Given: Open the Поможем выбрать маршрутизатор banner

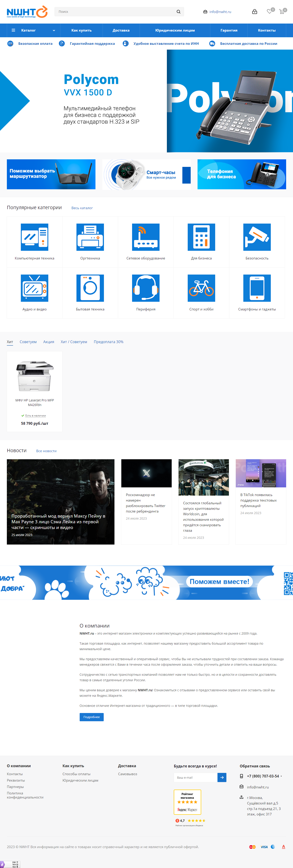Looking at the screenshot, I should coord(51,174).
